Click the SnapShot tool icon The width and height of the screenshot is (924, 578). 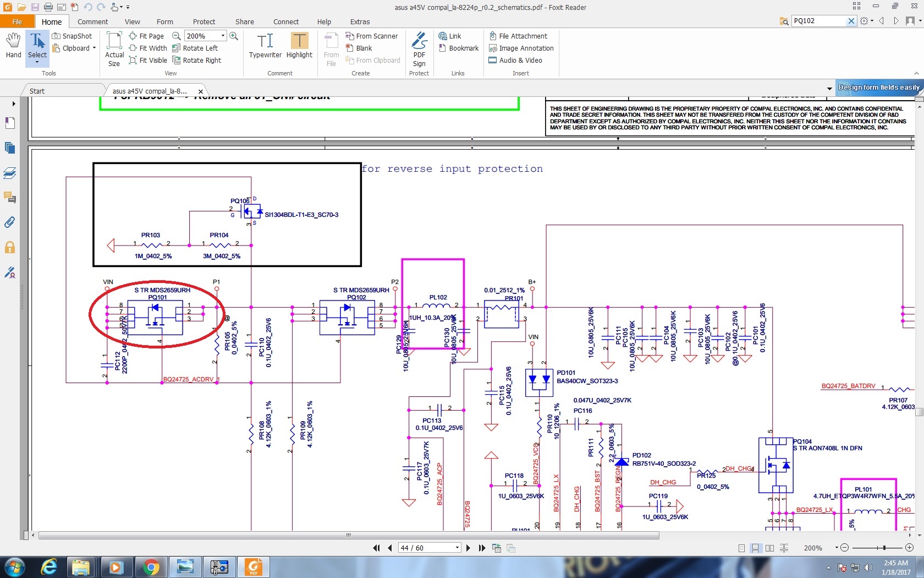(x=56, y=36)
